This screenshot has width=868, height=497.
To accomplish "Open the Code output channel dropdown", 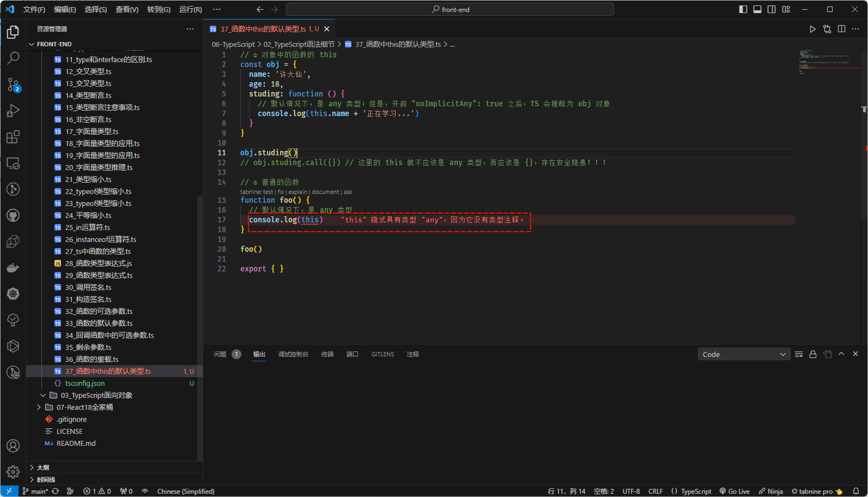I will click(x=744, y=354).
